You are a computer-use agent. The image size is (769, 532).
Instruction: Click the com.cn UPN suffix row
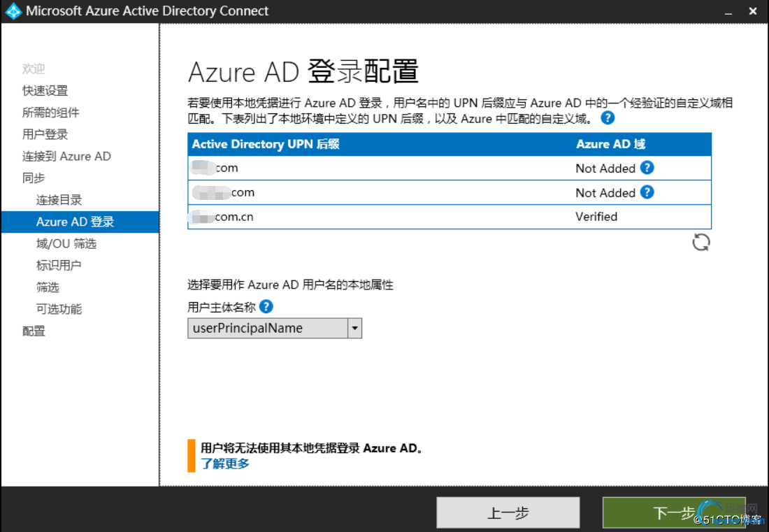pyautogui.click(x=450, y=217)
